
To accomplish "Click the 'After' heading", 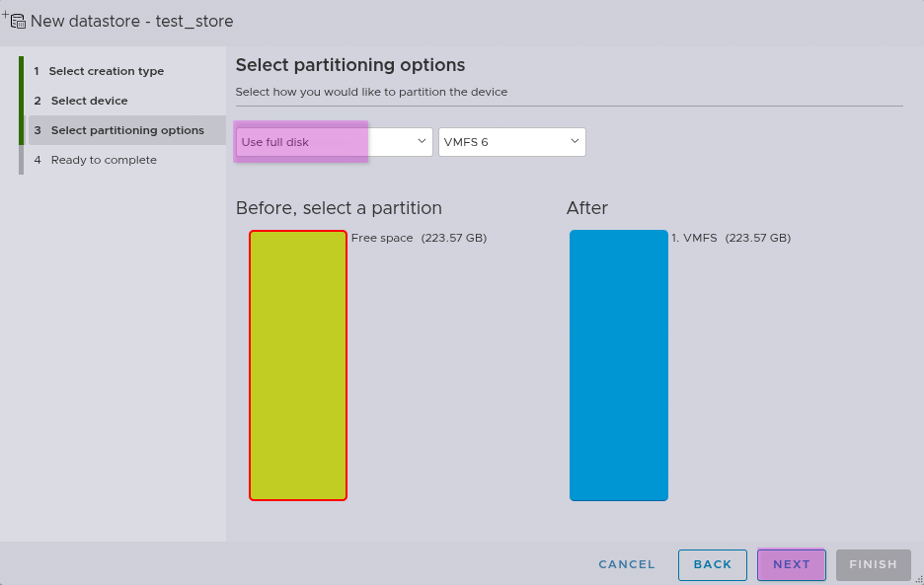I will pyautogui.click(x=586, y=208).
